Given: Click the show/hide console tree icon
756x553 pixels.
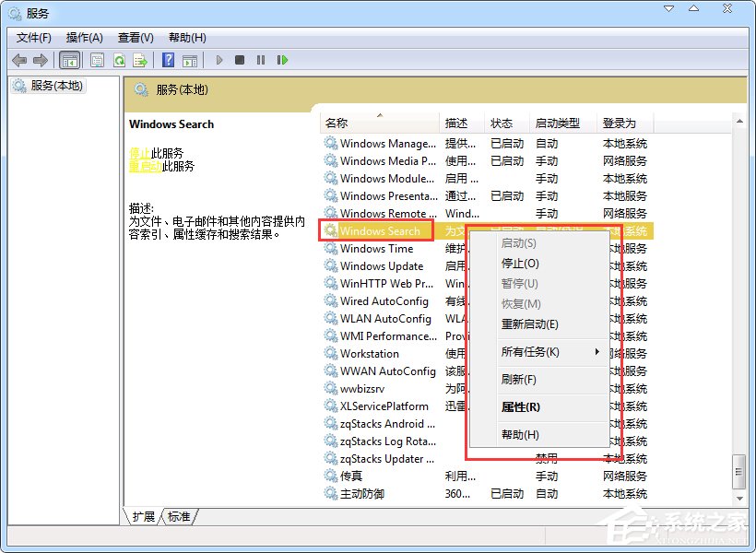Looking at the screenshot, I should coord(70,60).
